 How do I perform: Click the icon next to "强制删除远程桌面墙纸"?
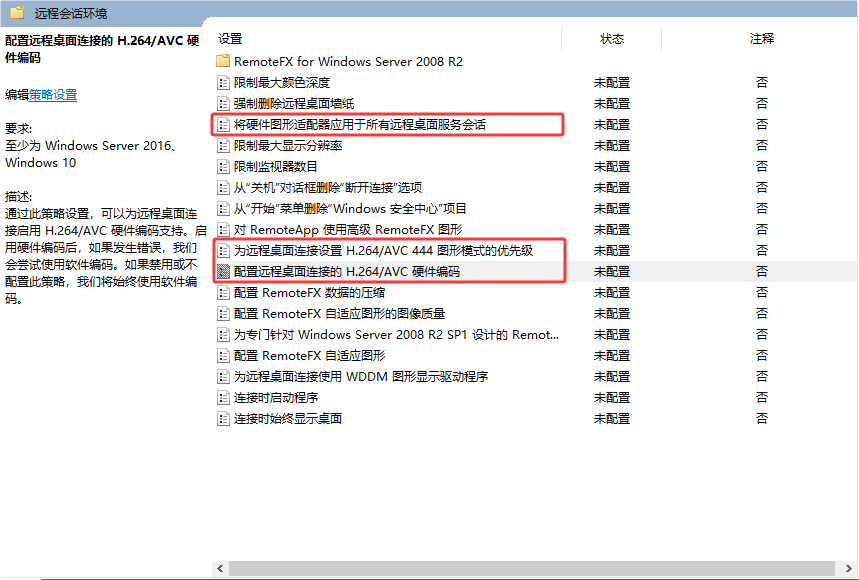tap(223, 103)
